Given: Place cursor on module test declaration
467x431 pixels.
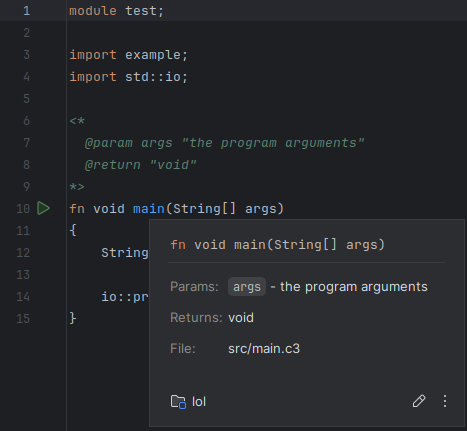Looking at the screenshot, I should pos(117,11).
